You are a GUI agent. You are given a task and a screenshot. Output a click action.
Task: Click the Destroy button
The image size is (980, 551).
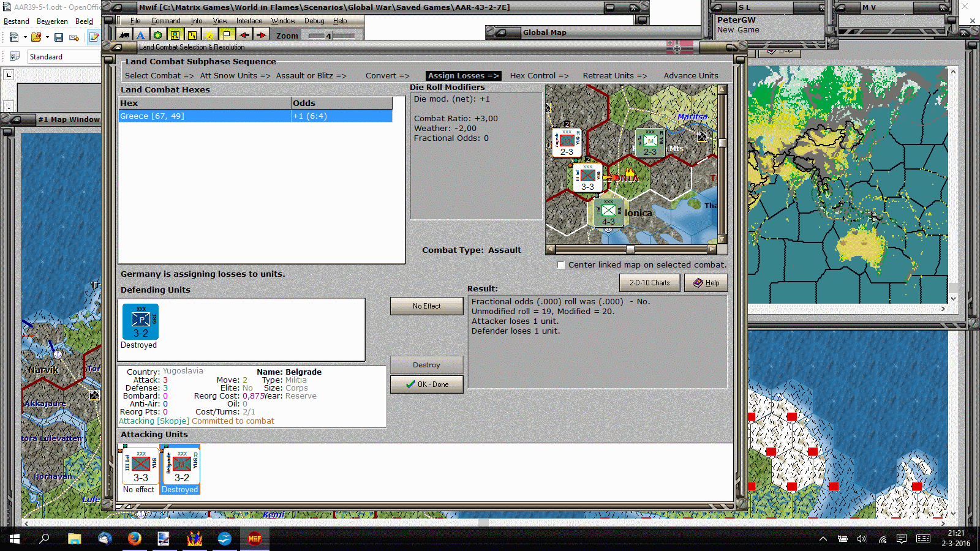tap(426, 365)
